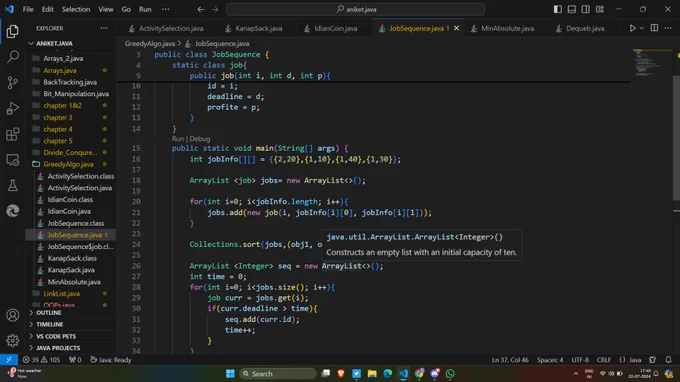
Task: Click the Run code lens above main
Action: click(x=178, y=139)
